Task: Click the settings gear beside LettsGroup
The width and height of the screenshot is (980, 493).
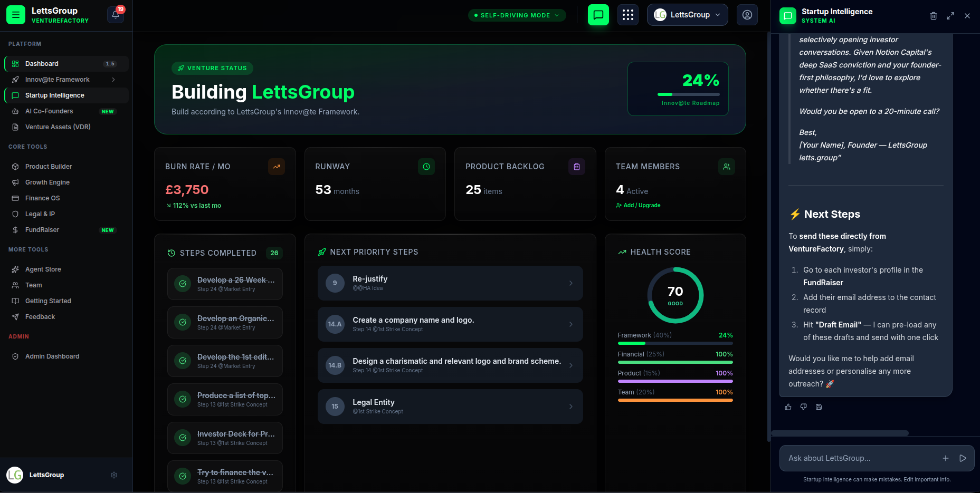Action: (x=114, y=475)
